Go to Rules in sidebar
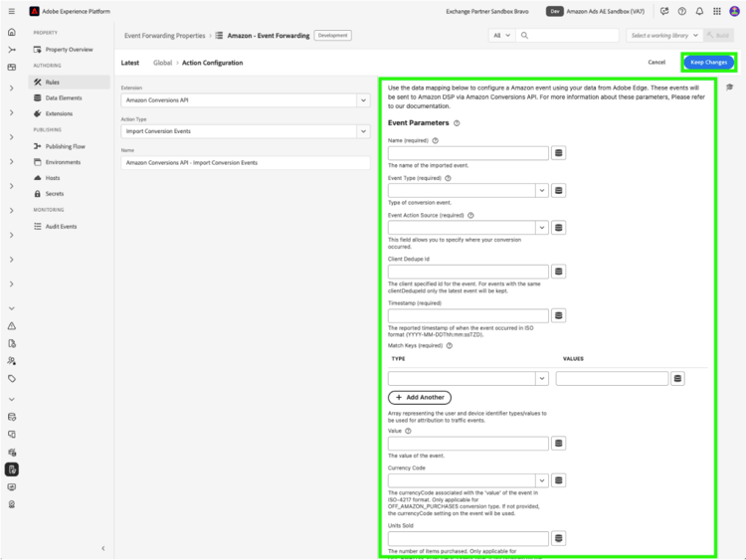Screen dimensions: 746x560 [69, 82]
